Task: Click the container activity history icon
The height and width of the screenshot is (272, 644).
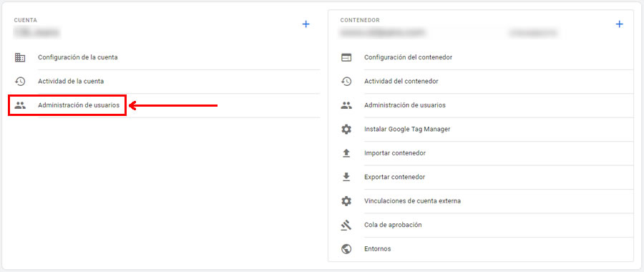Action: pos(346,82)
